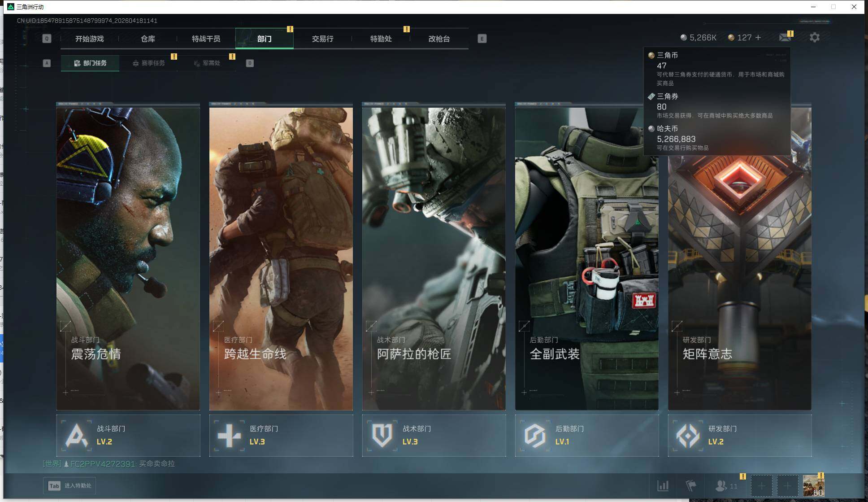868x502 pixels.
Task: Click the first empty teammate plus slot
Action: tap(761, 486)
